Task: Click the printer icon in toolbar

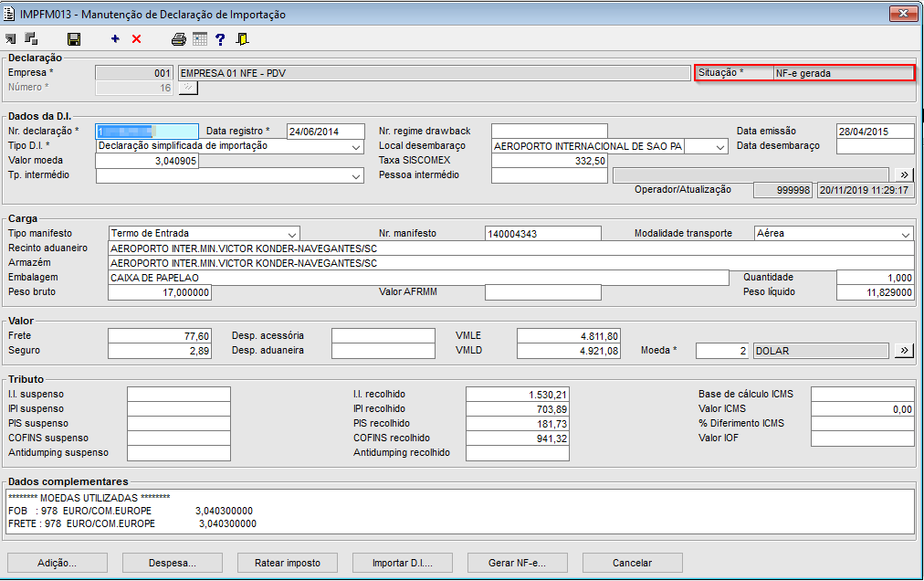Action: pyautogui.click(x=179, y=39)
